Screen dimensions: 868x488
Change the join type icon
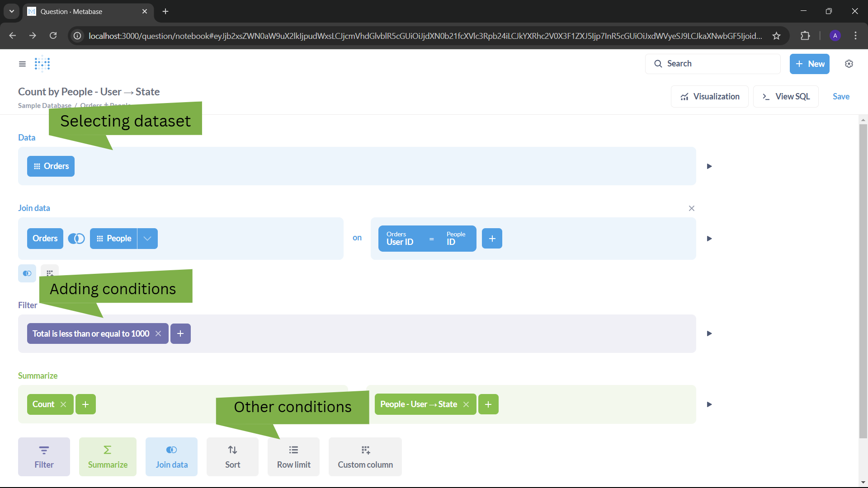click(76, 239)
